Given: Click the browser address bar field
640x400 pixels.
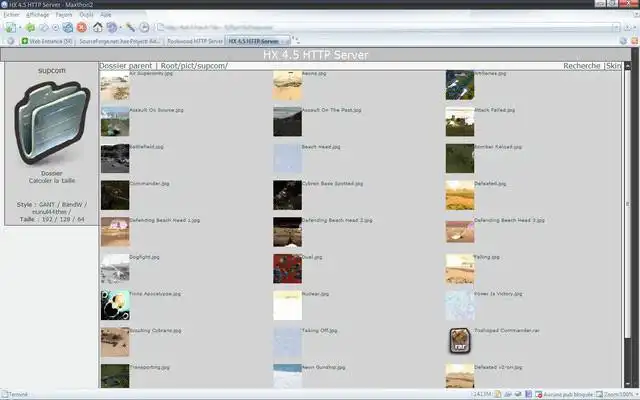Looking at the screenshot, I should pyautogui.click(x=388, y=27).
